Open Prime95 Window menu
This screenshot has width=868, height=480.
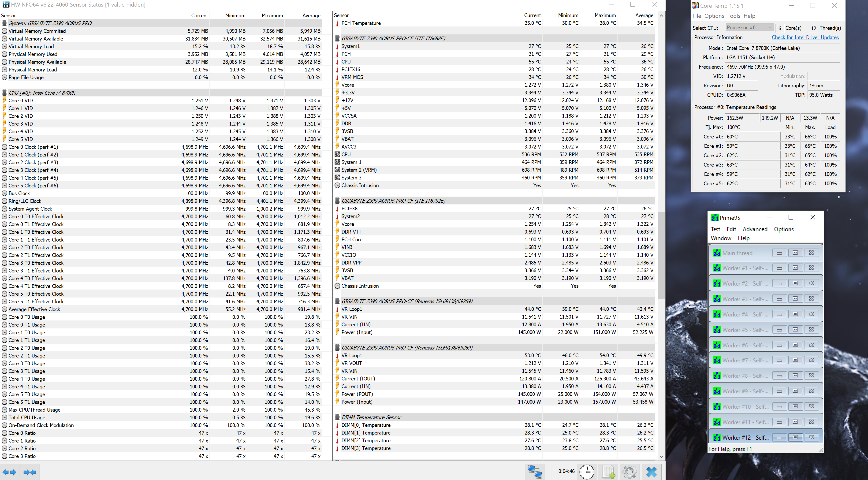coord(721,238)
